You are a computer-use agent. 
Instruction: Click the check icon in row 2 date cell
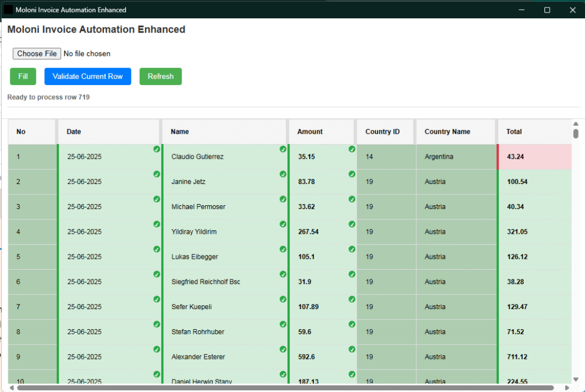point(157,174)
